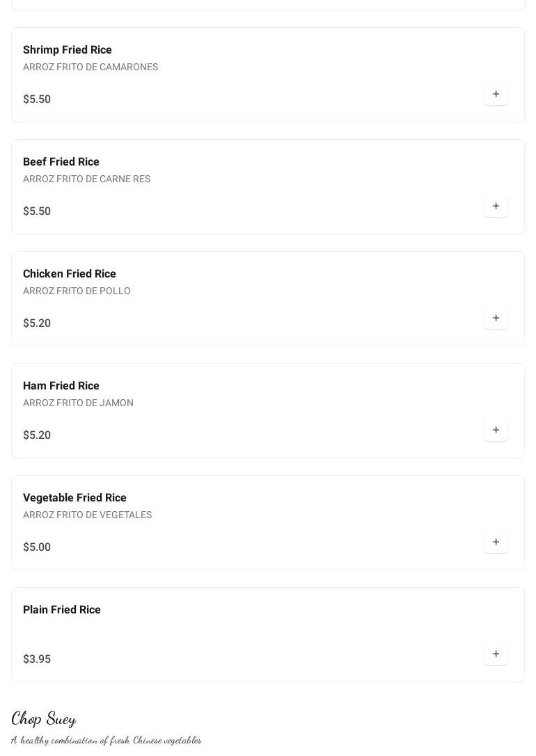This screenshot has height=756, width=536.
Task: Click plus icon for Beef Fried Rice
Action: [496, 206]
